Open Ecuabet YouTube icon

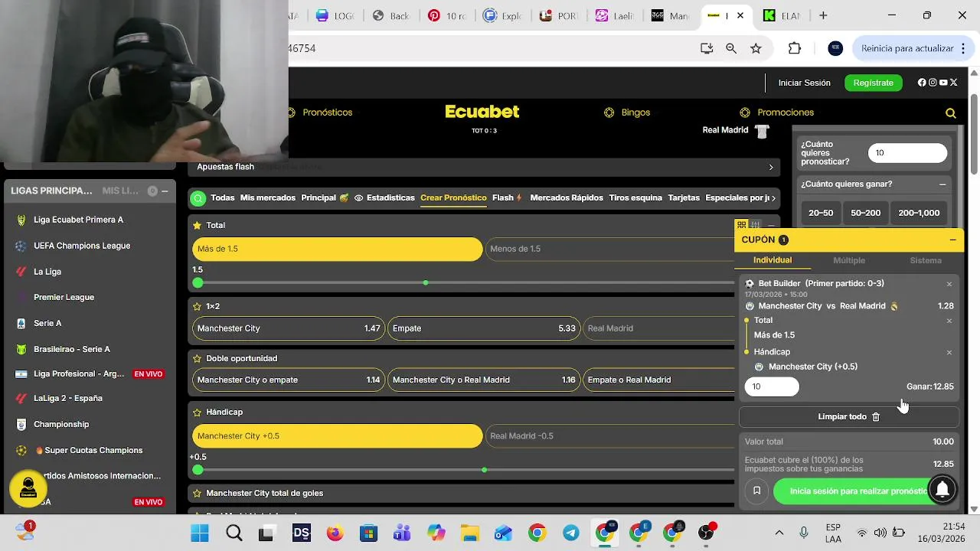pyautogui.click(x=943, y=83)
